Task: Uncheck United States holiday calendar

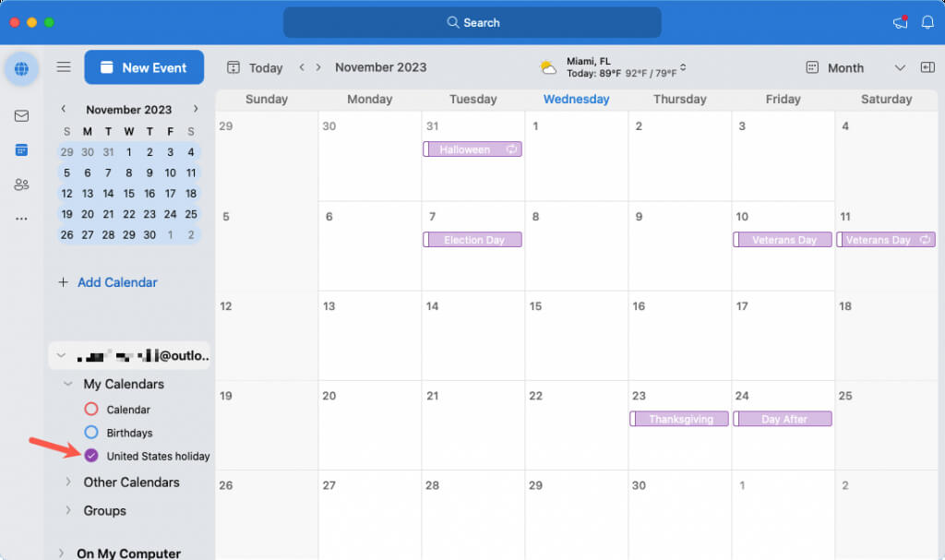Action: [91, 455]
